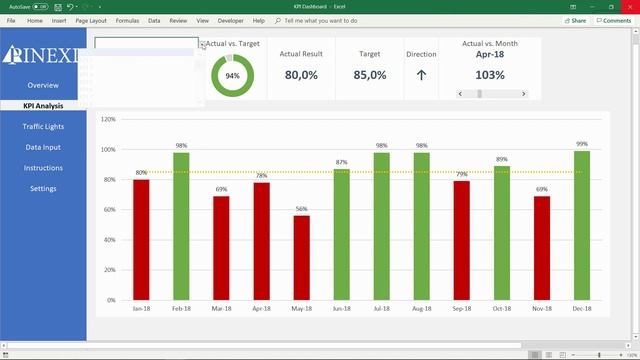
Task: Click the Sep-18 red bar
Action: 462,240
